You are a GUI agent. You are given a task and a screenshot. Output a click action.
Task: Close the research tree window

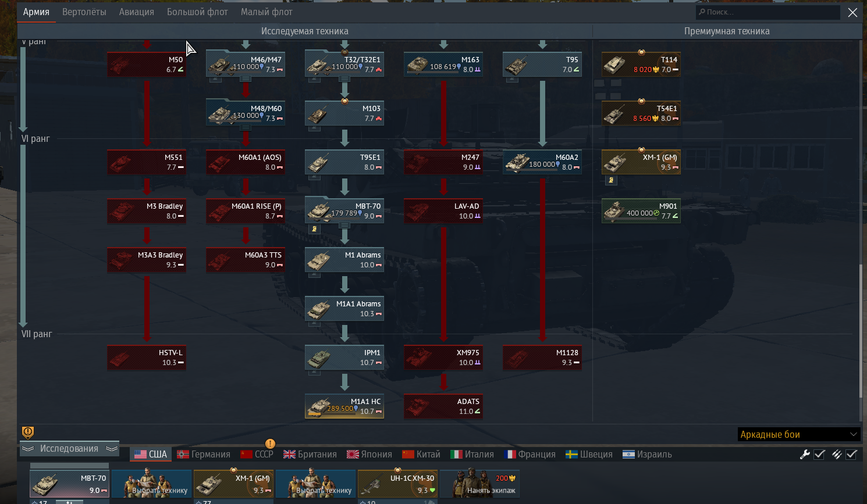[x=852, y=12]
